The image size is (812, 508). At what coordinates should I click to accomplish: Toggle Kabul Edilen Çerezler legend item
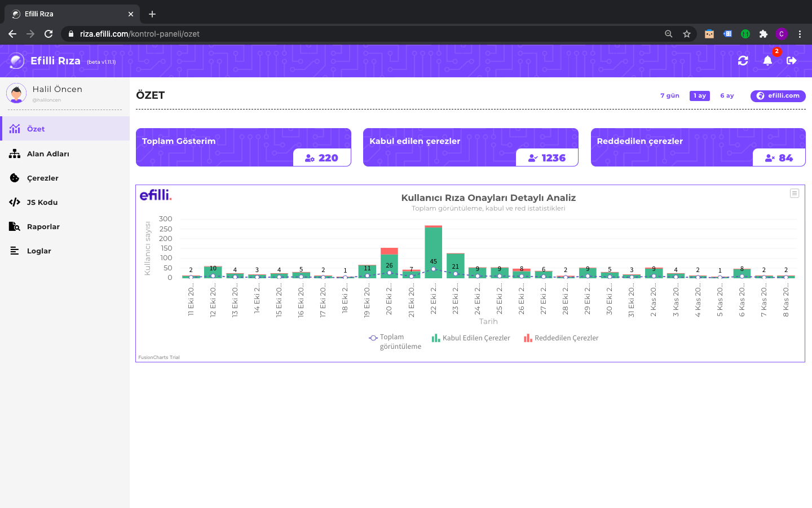[471, 338]
